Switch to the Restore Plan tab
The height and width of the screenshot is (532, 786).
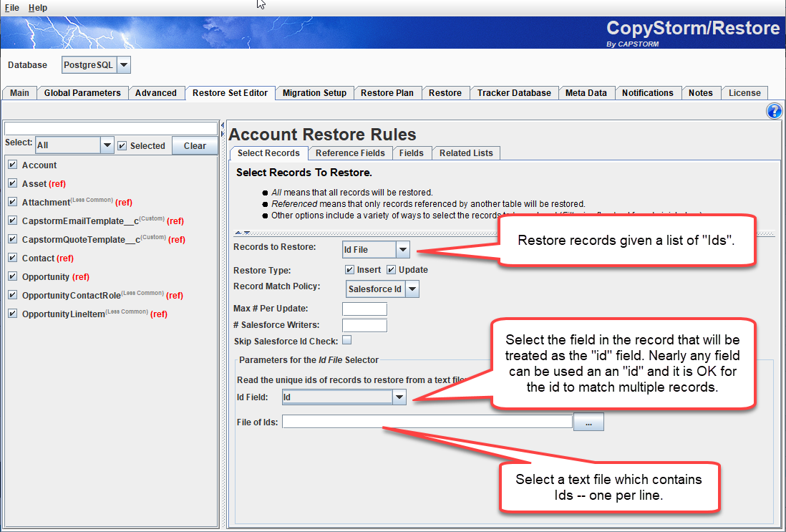[387, 93]
